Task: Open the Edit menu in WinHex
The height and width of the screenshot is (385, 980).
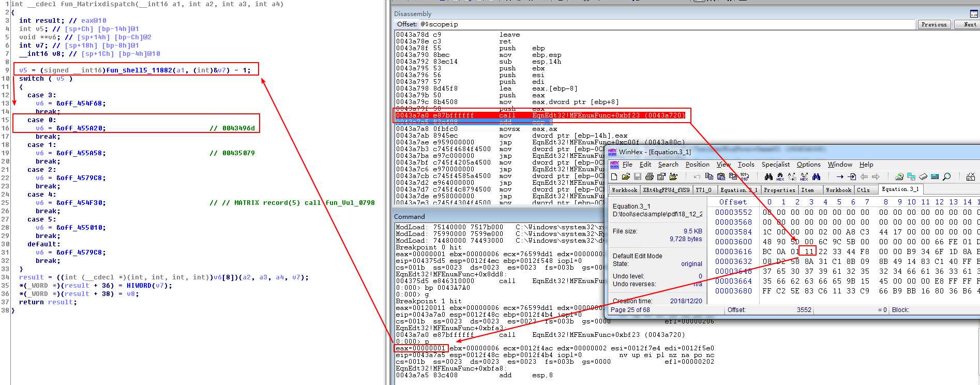Action: pos(645,165)
